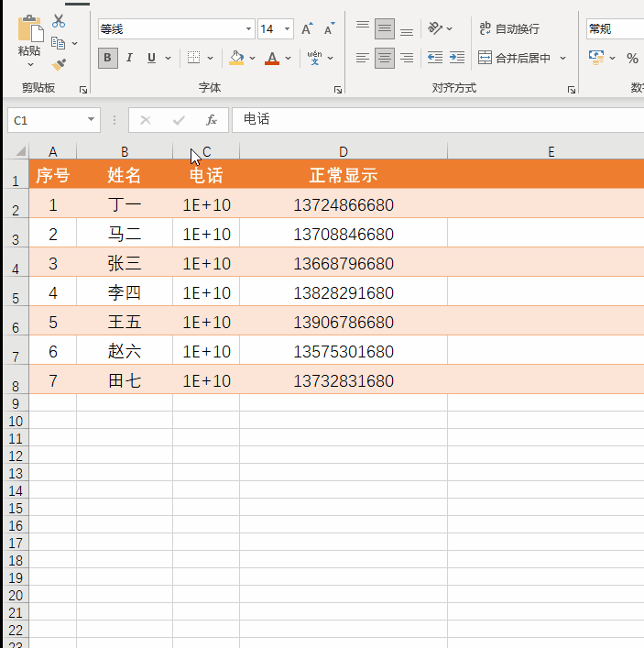Select column D header
The image size is (644, 648).
pos(344,151)
